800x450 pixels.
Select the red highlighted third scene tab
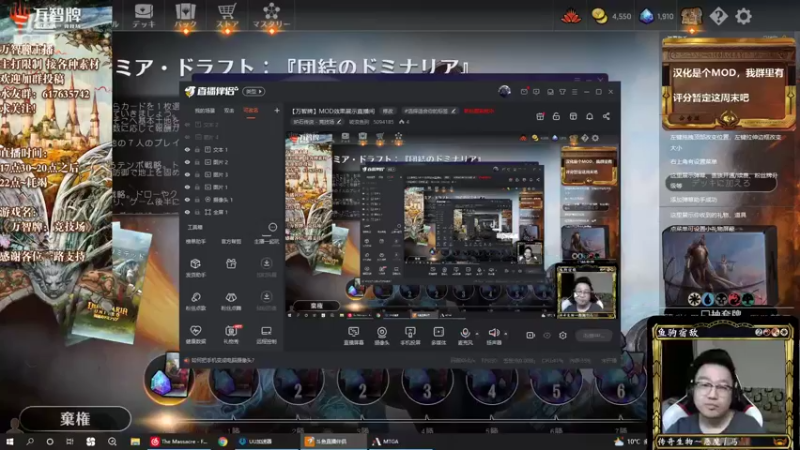[x=251, y=110]
